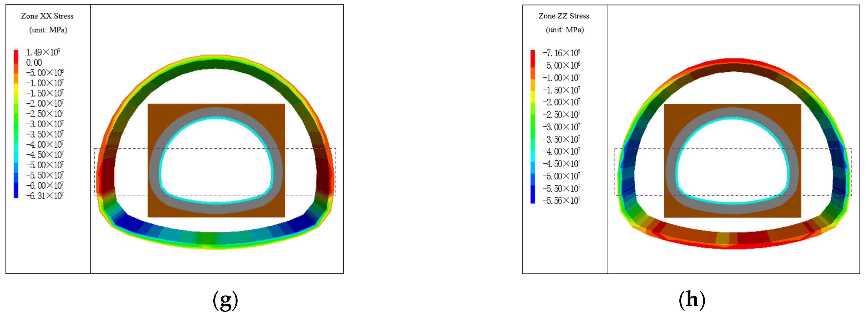Screen dimensions: 868x317
Task: Click the −4.00×10⁷ cyan entry in ZZ legend
Action: point(561,152)
